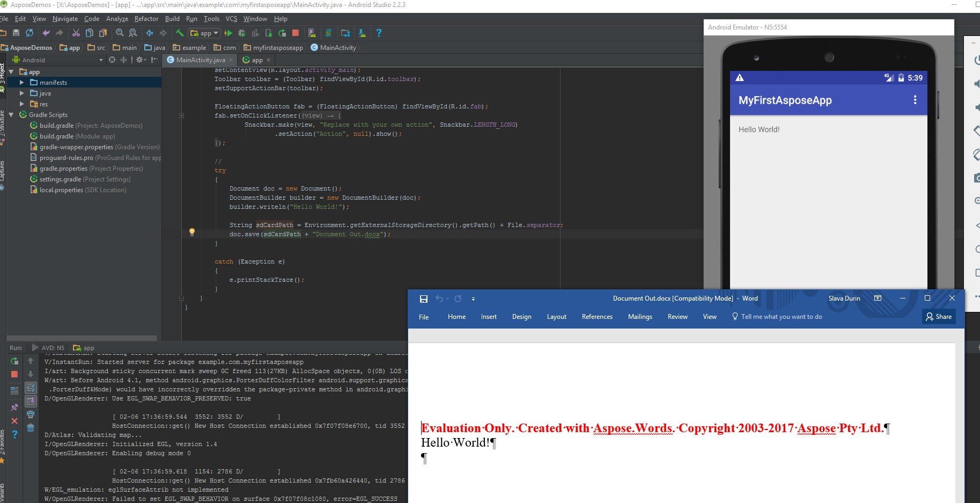This screenshot has height=503, width=980.
Task: Select the AVD: N5 run tab
Action: [x=48, y=347]
